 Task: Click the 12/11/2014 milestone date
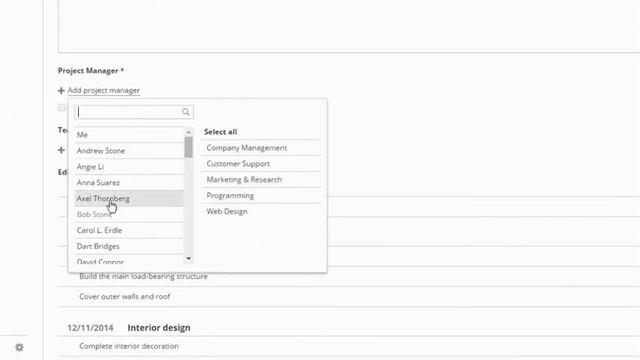point(90,328)
